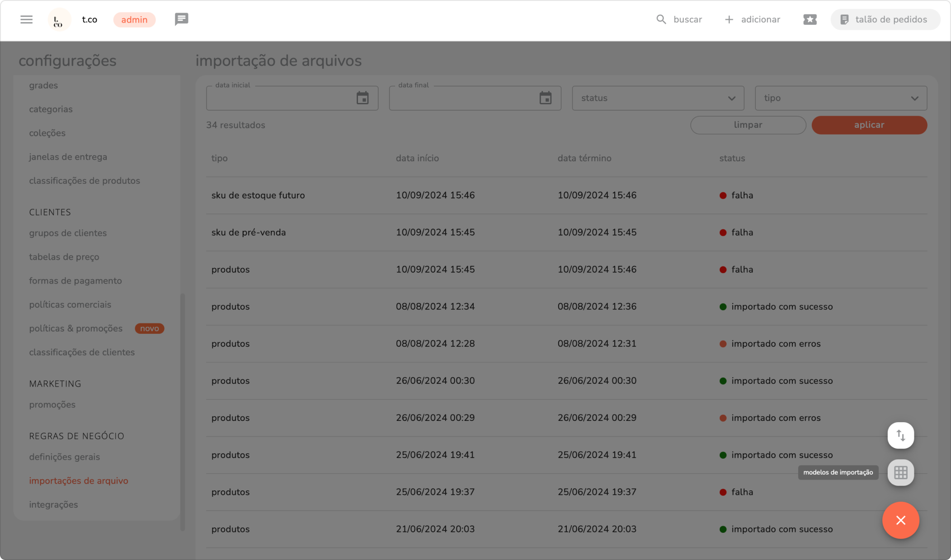Open modelos de importação grid button
The height and width of the screenshot is (560, 951).
point(900,472)
